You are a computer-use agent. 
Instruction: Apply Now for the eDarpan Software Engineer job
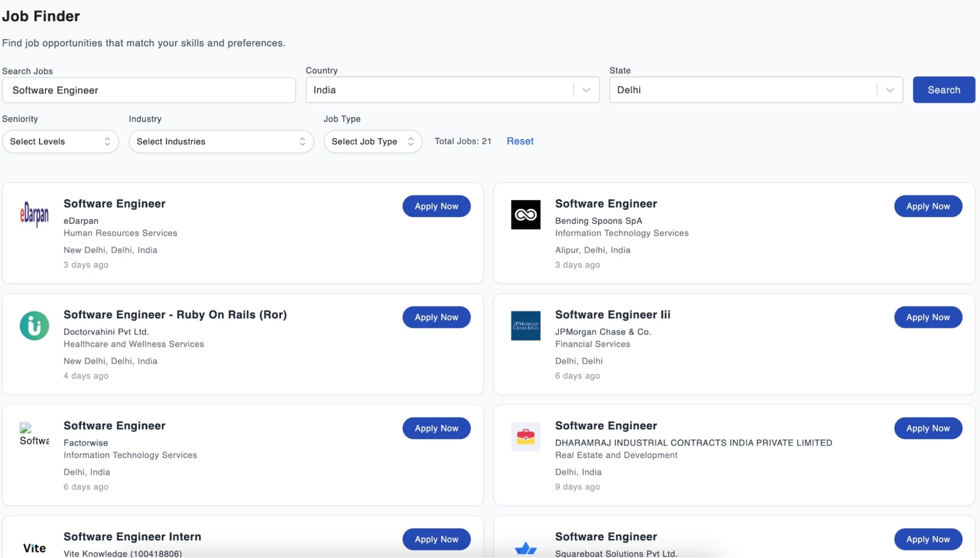tap(436, 206)
